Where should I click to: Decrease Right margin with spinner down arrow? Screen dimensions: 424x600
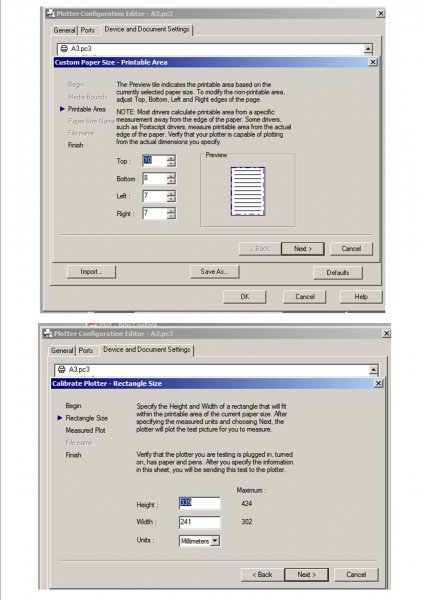pos(171,216)
